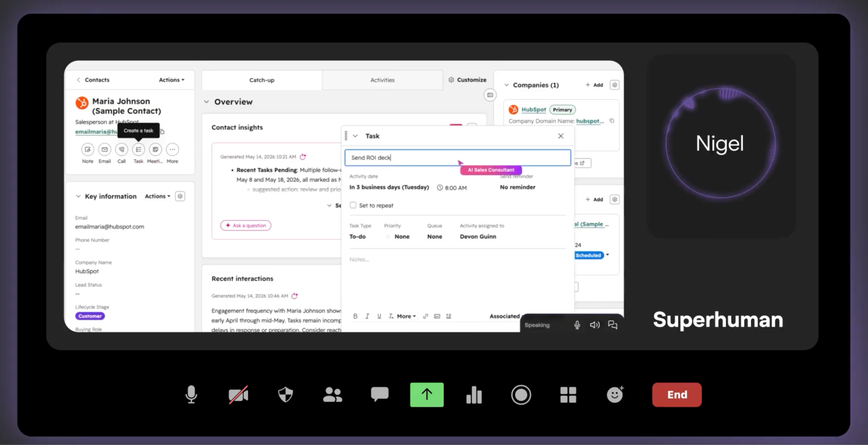Turn on the crossed-out camera

[238, 395]
